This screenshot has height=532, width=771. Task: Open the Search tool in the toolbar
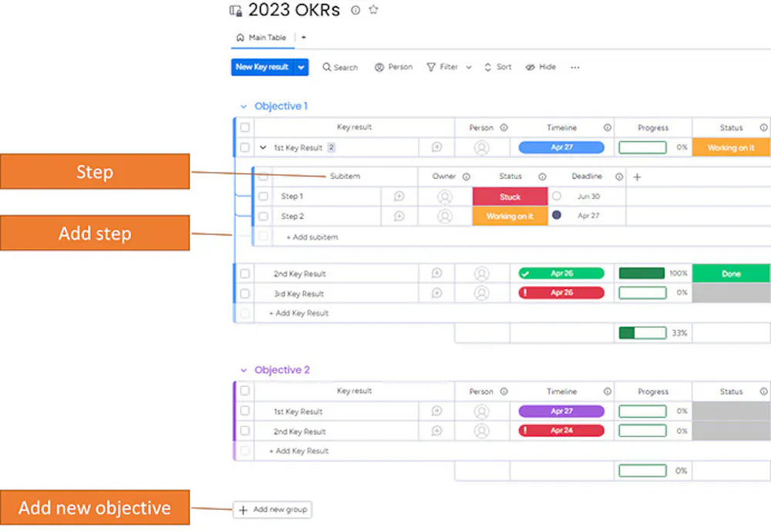[340, 67]
